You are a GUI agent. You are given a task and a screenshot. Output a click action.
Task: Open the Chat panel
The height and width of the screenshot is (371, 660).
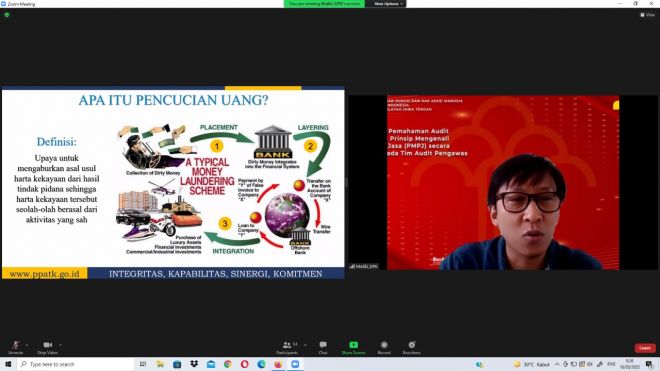pyautogui.click(x=323, y=347)
